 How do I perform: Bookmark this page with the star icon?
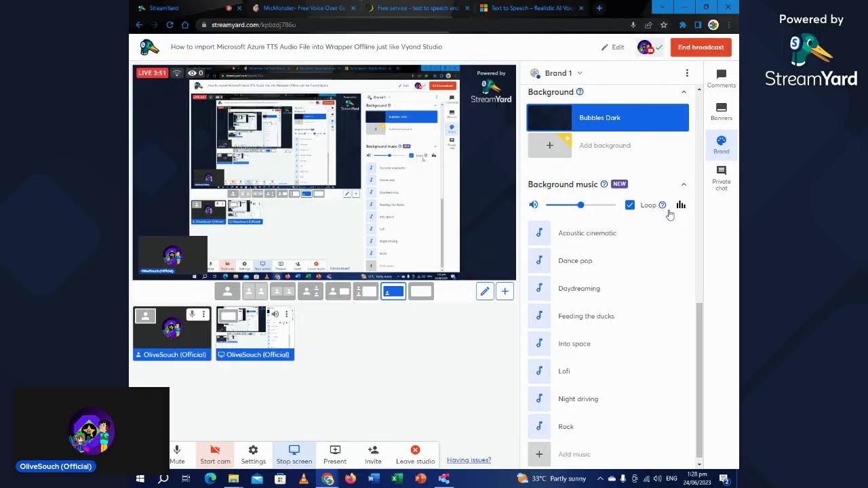664,25
